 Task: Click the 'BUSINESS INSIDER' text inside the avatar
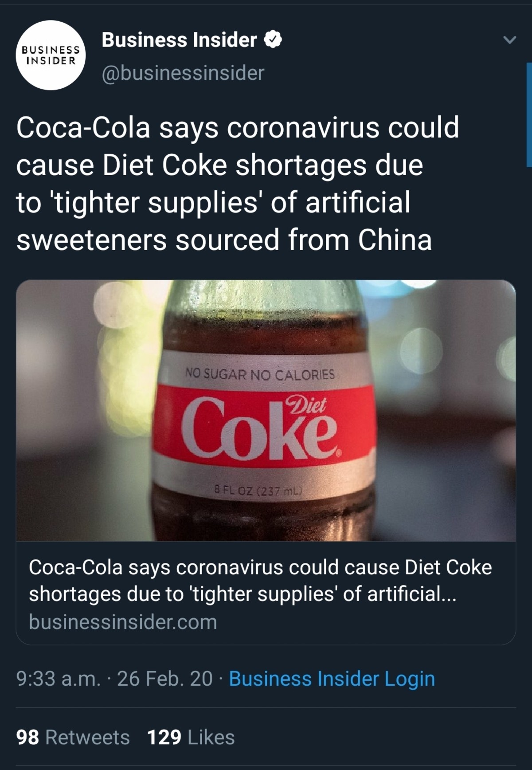(51, 55)
